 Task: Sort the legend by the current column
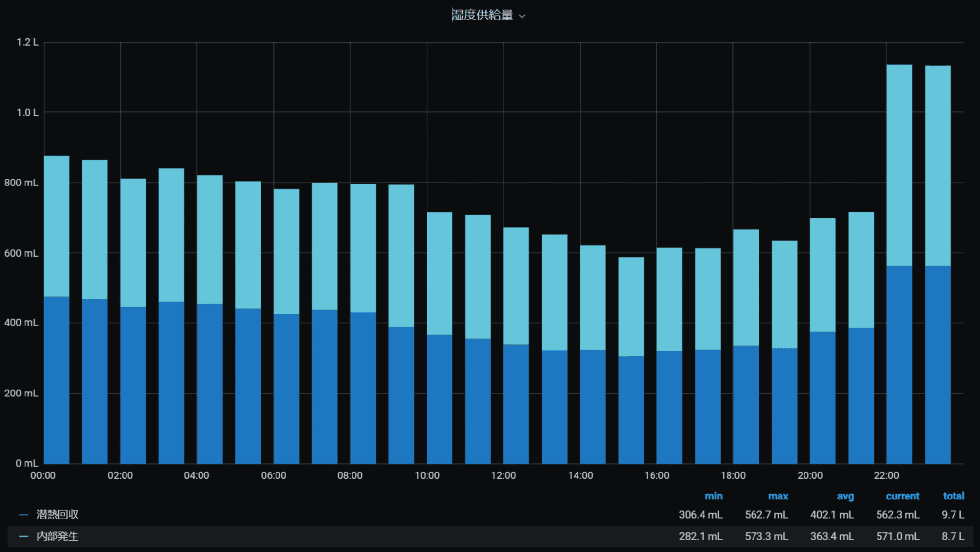[x=902, y=496]
